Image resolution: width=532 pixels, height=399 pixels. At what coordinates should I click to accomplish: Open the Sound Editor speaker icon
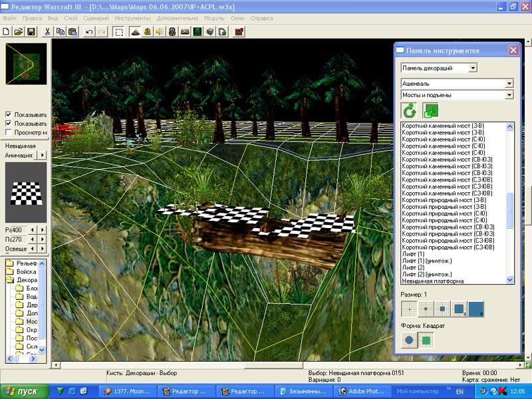click(x=160, y=32)
